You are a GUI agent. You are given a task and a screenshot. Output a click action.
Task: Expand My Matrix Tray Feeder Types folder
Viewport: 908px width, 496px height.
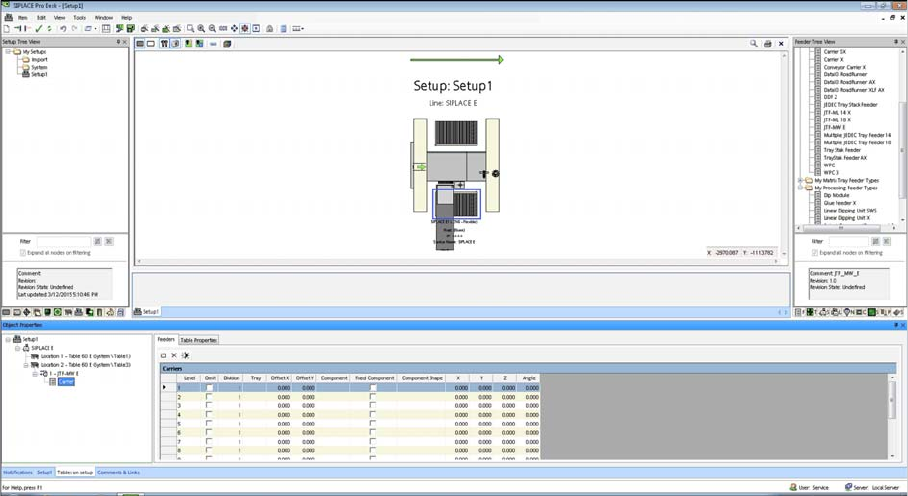click(x=801, y=181)
